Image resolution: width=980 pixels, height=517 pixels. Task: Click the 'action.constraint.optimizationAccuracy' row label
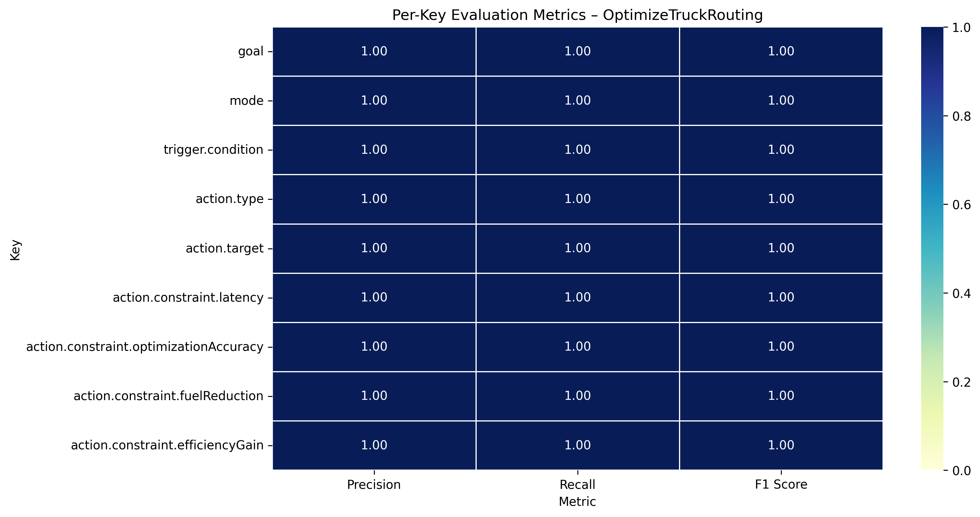(x=145, y=347)
